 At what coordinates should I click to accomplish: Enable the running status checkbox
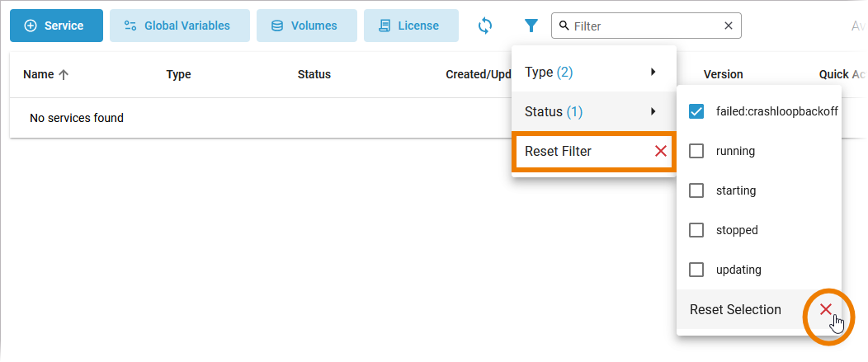coord(696,151)
